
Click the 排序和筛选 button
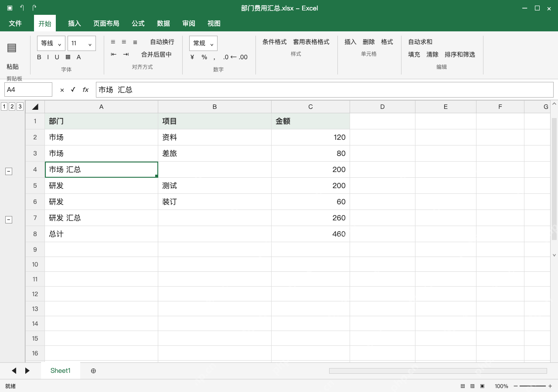click(x=460, y=54)
